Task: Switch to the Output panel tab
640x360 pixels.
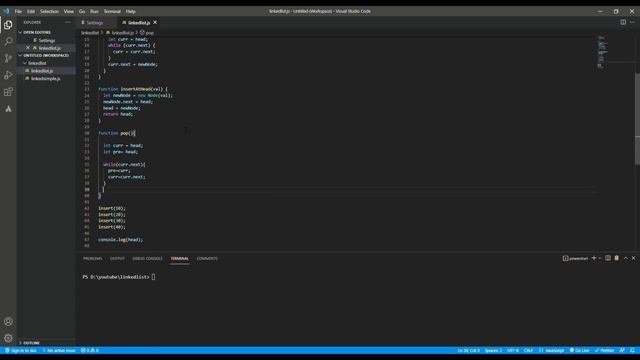Action: pyautogui.click(x=117, y=258)
